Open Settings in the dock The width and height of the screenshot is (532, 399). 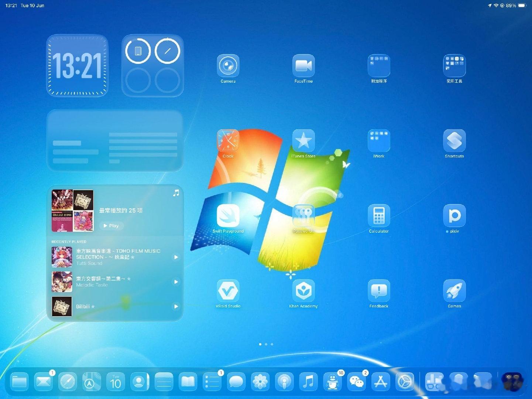pyautogui.click(x=405, y=382)
